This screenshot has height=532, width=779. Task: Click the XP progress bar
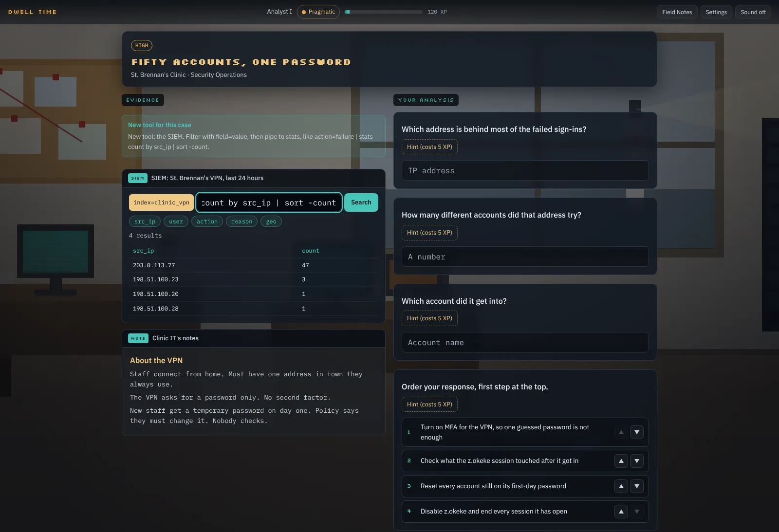(384, 12)
